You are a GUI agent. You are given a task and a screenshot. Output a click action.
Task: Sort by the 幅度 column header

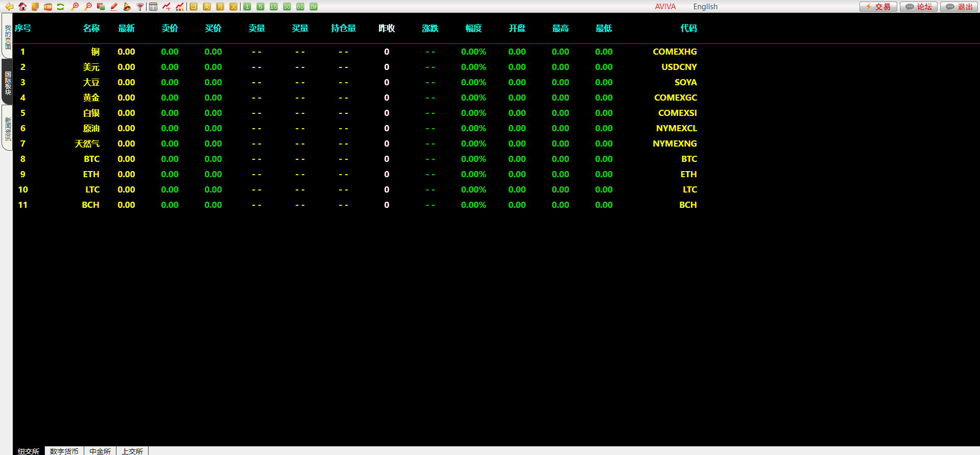(x=474, y=28)
